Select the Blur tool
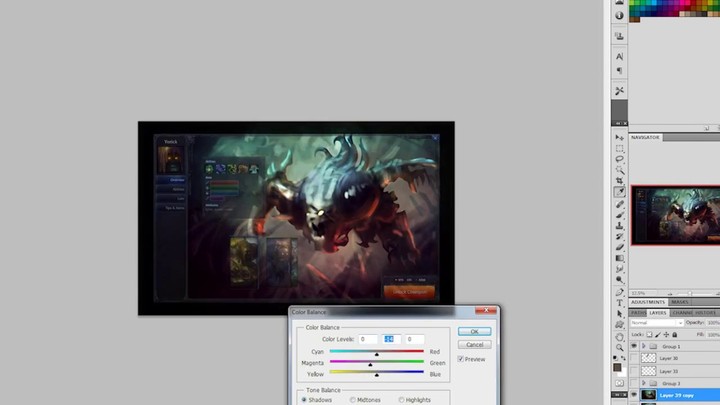This screenshot has height=405, width=720. tap(619, 269)
